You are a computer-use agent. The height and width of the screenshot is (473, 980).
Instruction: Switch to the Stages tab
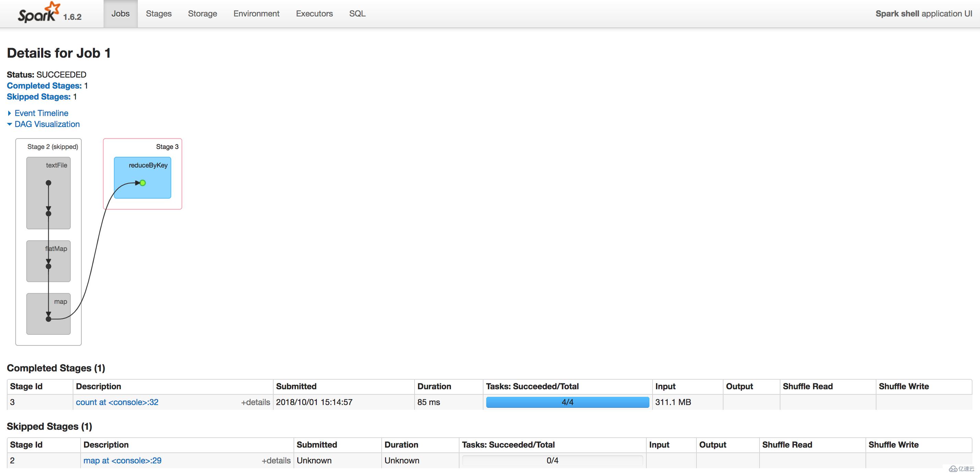coord(159,14)
